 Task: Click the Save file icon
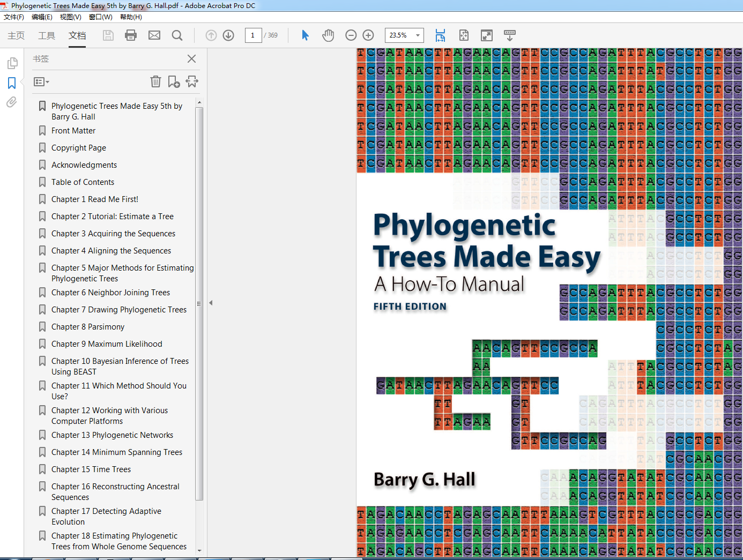(108, 35)
